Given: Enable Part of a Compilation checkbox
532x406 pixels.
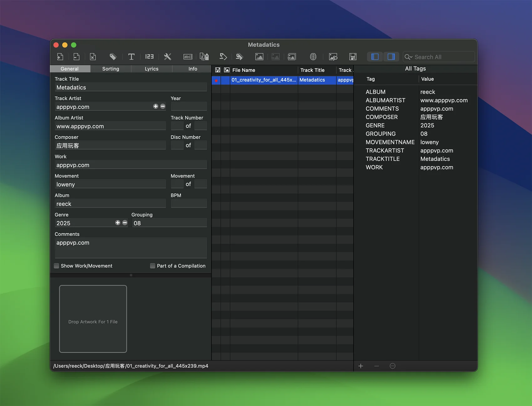Looking at the screenshot, I should (x=152, y=266).
